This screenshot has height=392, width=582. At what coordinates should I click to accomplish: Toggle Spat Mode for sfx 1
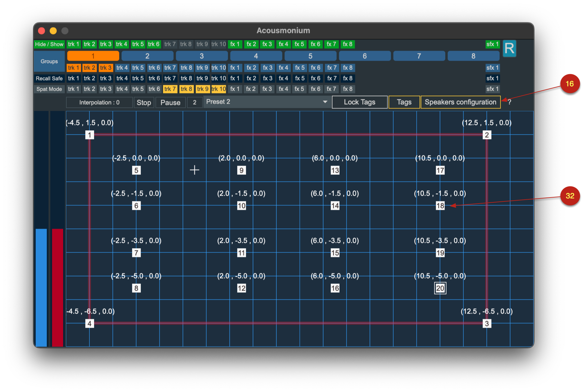(x=493, y=89)
